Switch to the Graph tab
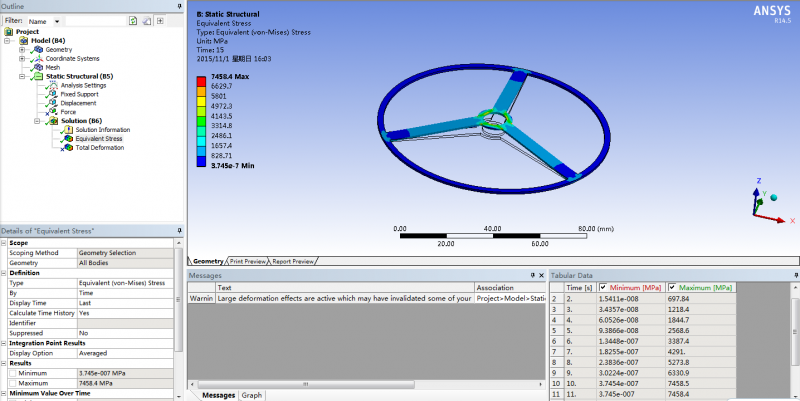The width and height of the screenshot is (800, 401). tap(252, 395)
